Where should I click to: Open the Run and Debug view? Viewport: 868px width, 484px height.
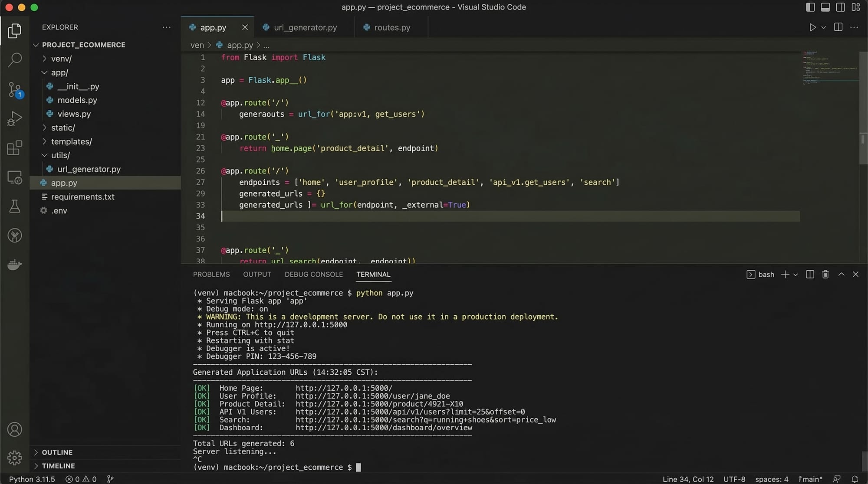(15, 118)
